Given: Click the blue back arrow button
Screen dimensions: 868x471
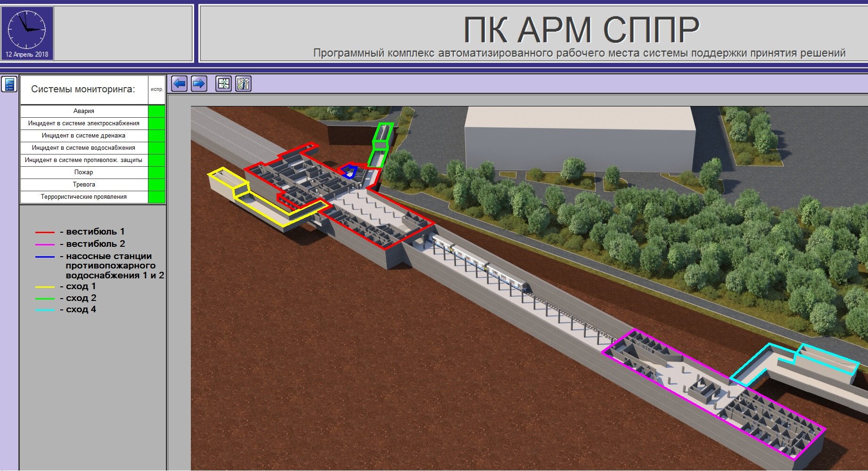Looking at the screenshot, I should [180, 84].
